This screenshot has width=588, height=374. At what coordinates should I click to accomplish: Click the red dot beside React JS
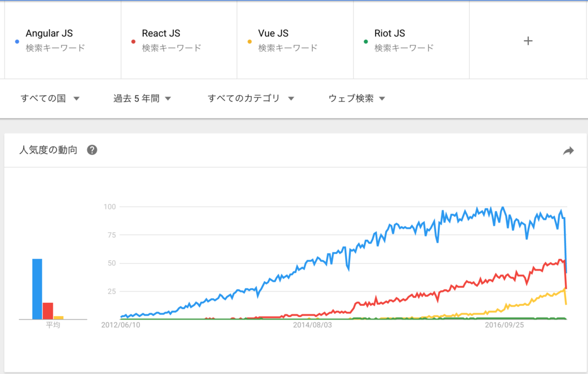[x=133, y=42]
